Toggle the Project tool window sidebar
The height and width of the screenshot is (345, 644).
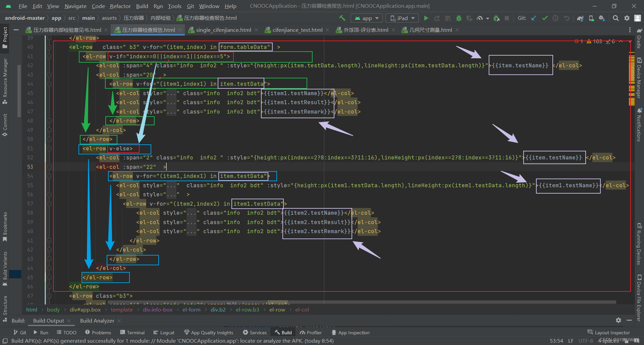tap(5, 37)
